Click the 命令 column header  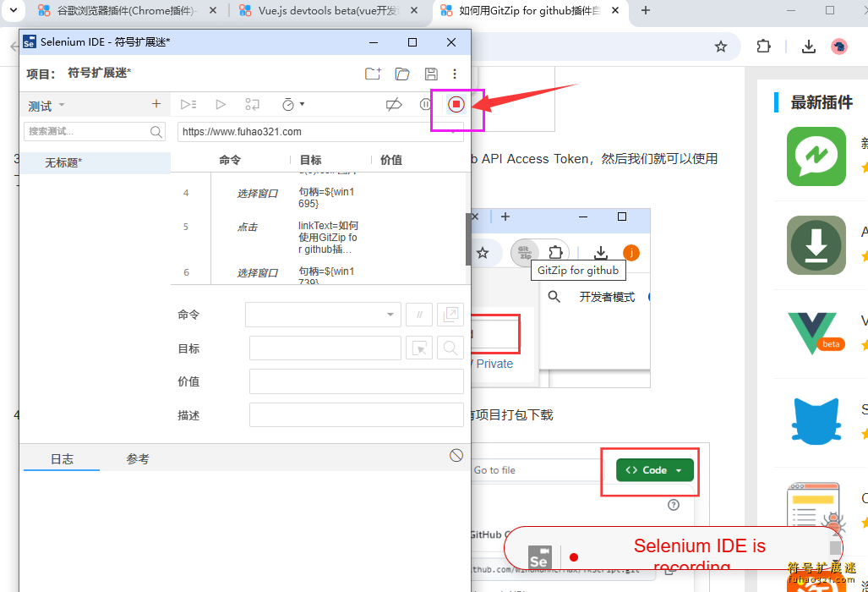coord(230,160)
